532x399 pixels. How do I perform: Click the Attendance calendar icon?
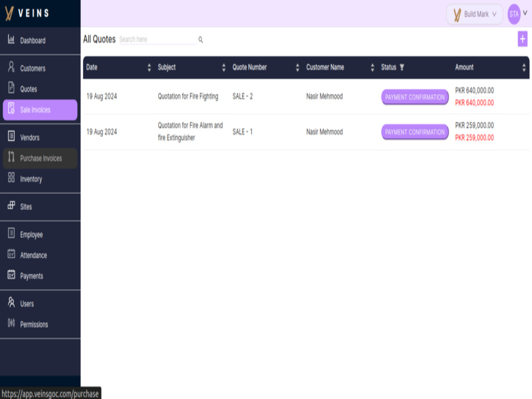[11, 254]
